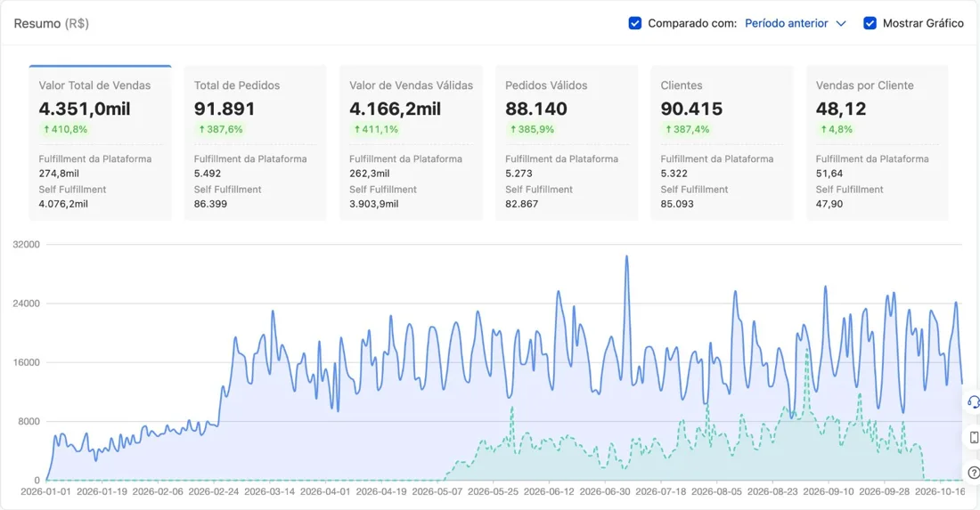The height and width of the screenshot is (510, 980).
Task: Click Fulfillment da Plataforma value 274,8mil
Action: pyautogui.click(x=59, y=174)
